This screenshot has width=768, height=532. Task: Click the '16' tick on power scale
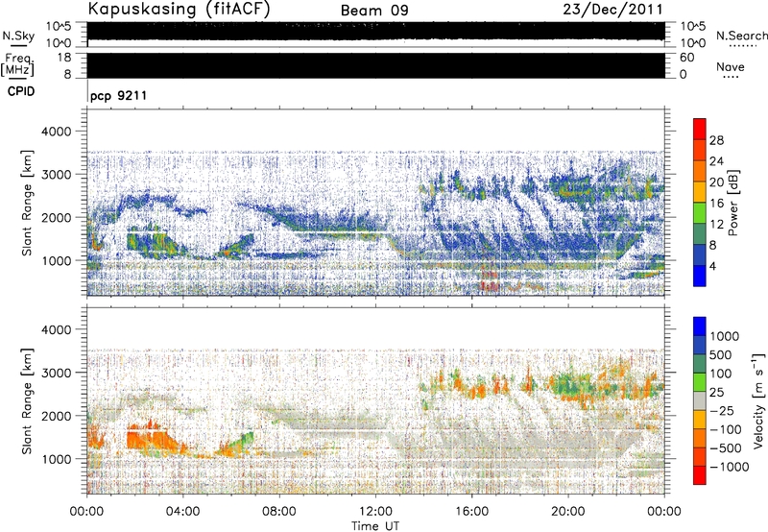point(716,204)
